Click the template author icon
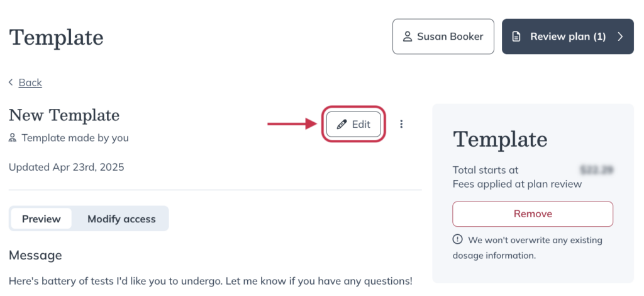 point(13,138)
